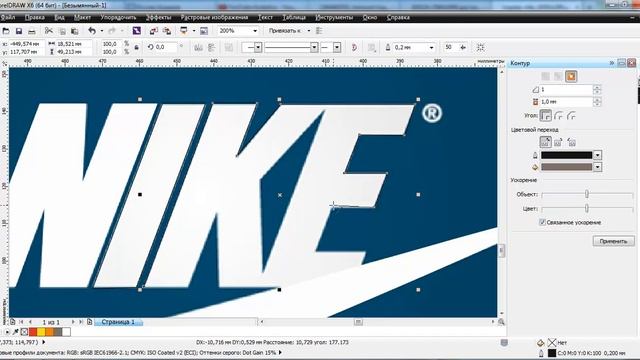
Task: Click the purple Search content icon
Action: [x=137, y=31]
